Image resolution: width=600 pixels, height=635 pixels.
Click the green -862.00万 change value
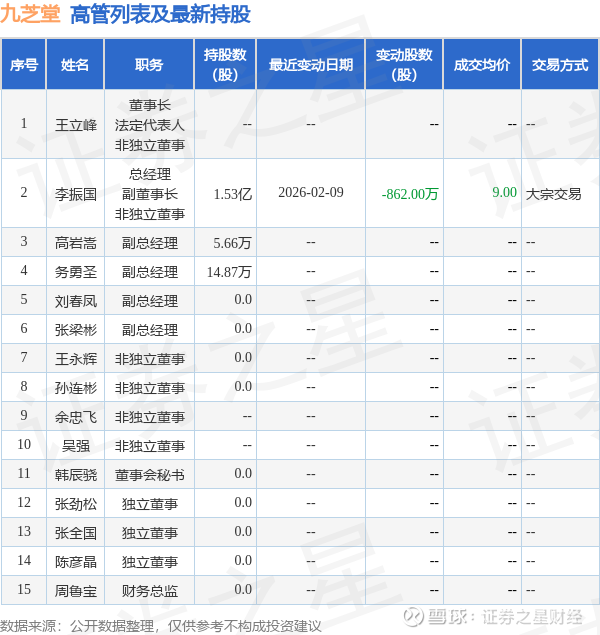tap(410, 194)
